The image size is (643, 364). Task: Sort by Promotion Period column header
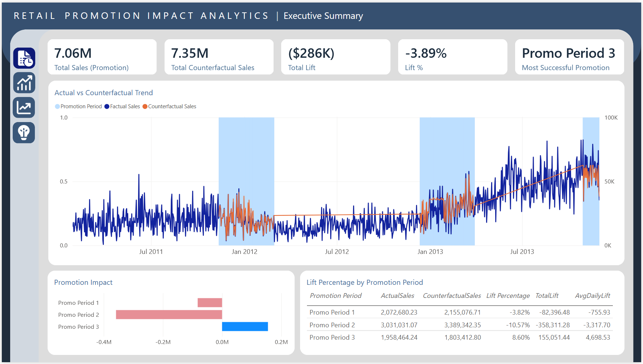336,296
